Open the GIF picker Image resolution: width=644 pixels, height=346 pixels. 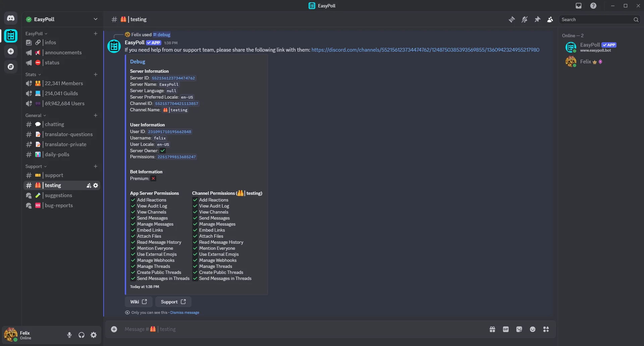pyautogui.click(x=506, y=329)
